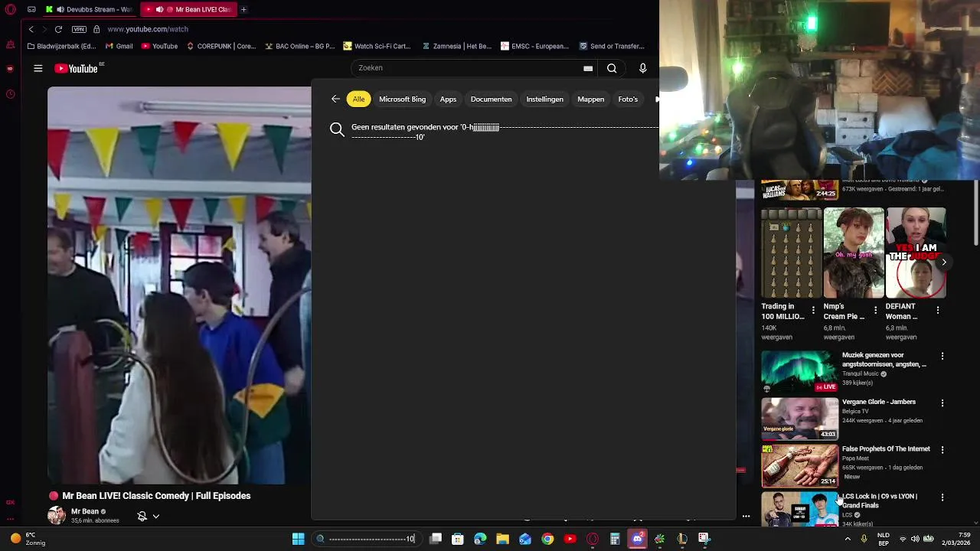The width and height of the screenshot is (980, 551).
Task: Open the Gmail bookmark
Action: click(x=118, y=46)
